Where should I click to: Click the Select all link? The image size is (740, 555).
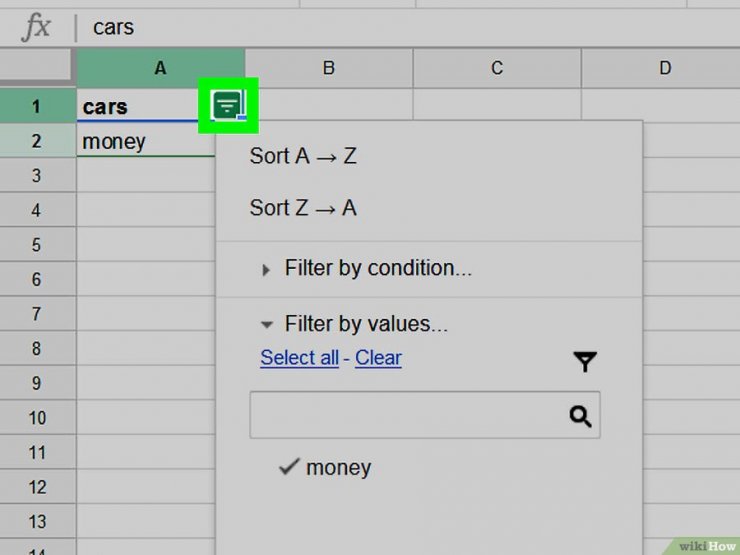299,358
